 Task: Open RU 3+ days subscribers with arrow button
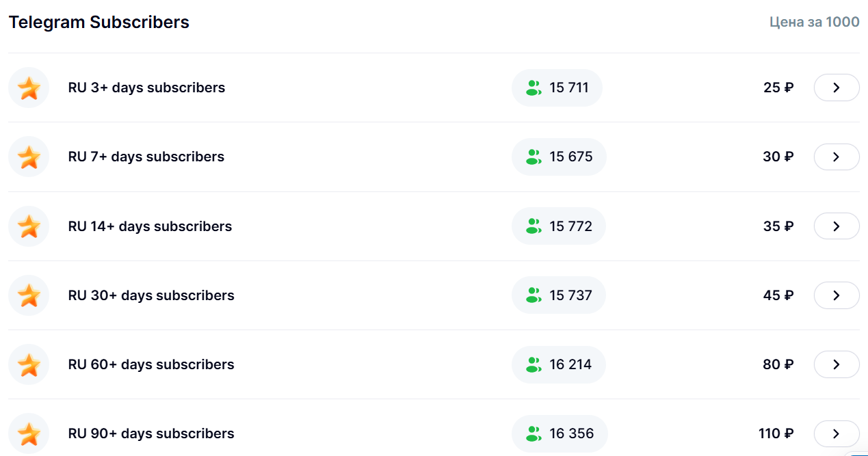837,88
